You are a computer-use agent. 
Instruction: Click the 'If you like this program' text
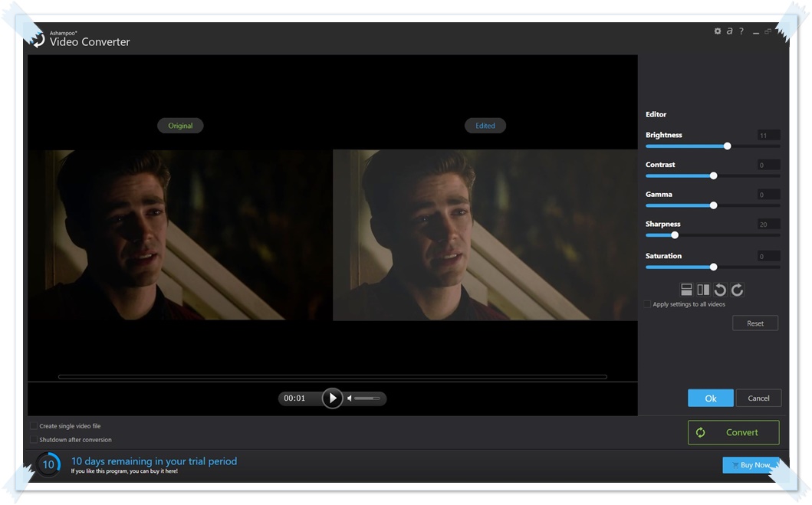(124, 471)
